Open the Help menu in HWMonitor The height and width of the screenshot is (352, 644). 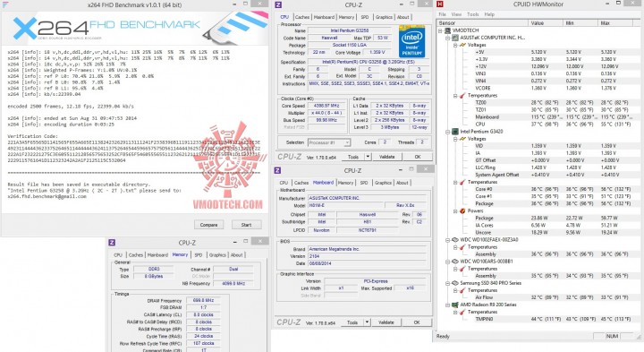tap(489, 14)
